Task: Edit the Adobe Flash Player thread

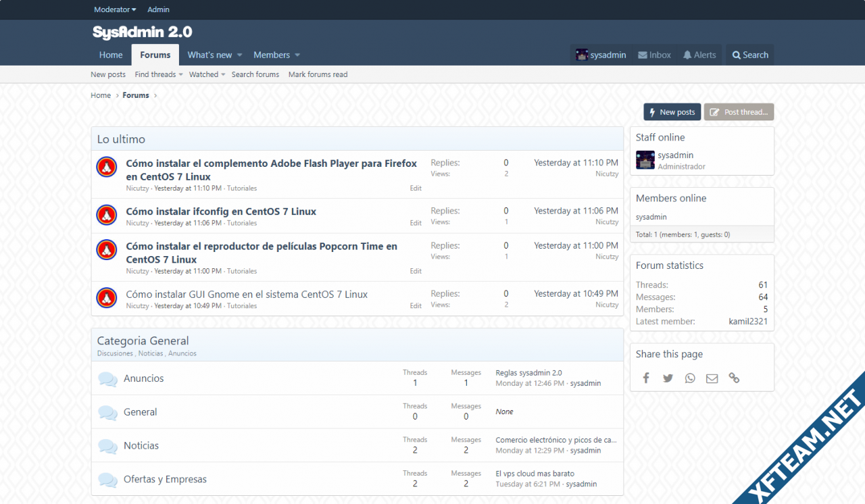Action: tap(416, 188)
